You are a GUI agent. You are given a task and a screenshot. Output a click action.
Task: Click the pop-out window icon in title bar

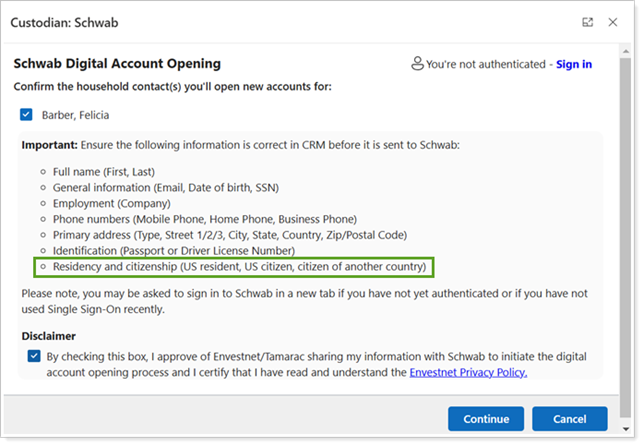tap(587, 22)
